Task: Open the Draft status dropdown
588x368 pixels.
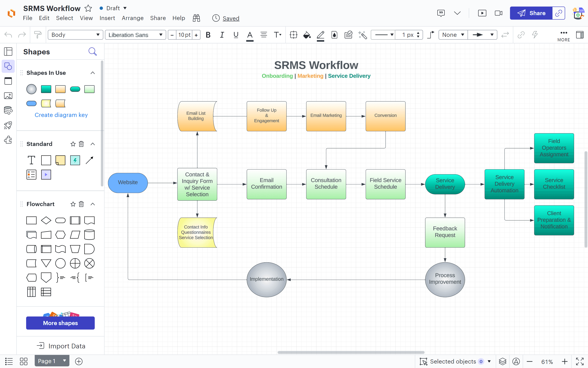Action: (113, 8)
